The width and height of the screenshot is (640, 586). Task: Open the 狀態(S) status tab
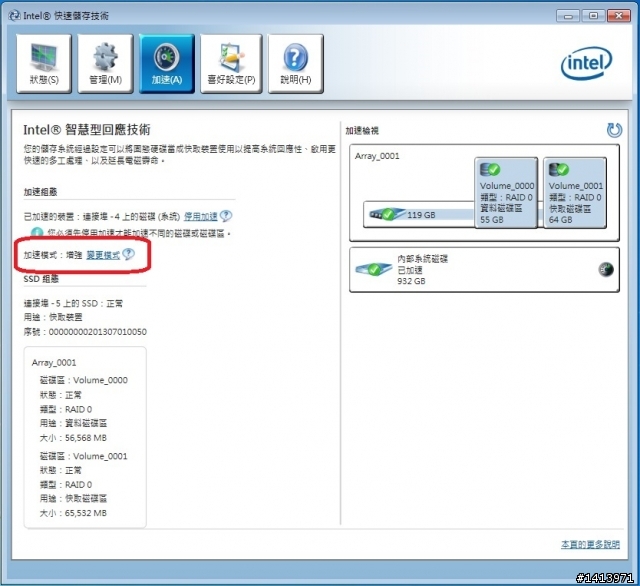pyautogui.click(x=44, y=64)
